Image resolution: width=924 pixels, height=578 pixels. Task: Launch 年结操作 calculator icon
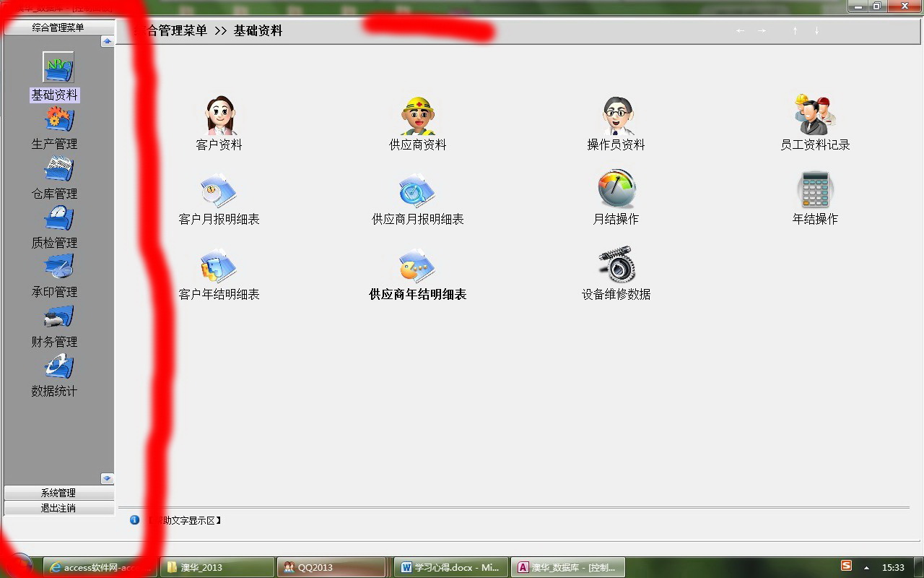(x=815, y=190)
